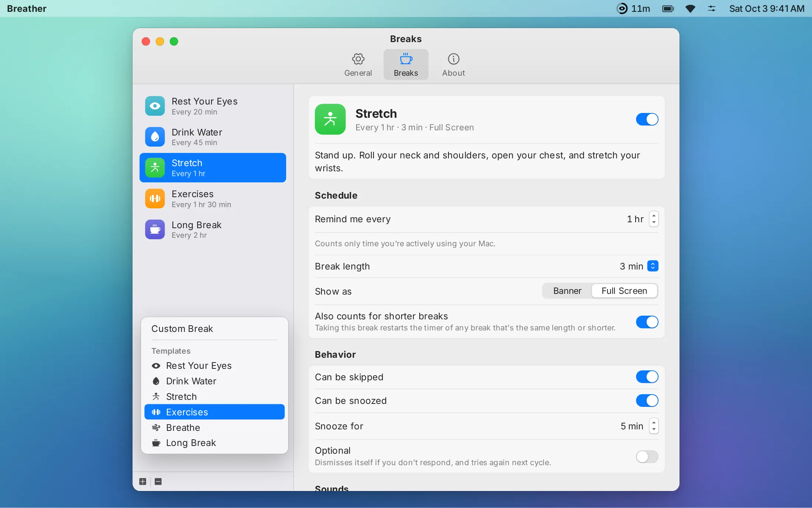Choose Rest Your Eyes template

tap(214, 366)
